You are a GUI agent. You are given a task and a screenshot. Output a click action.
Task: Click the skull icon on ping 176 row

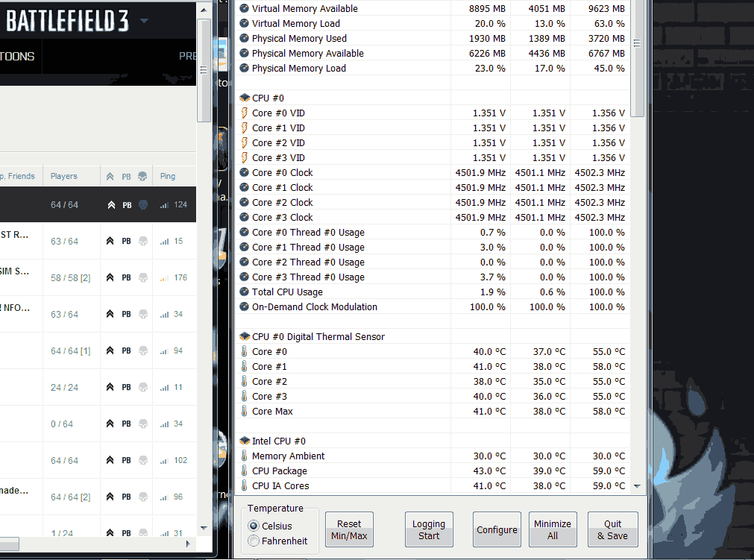click(x=142, y=277)
